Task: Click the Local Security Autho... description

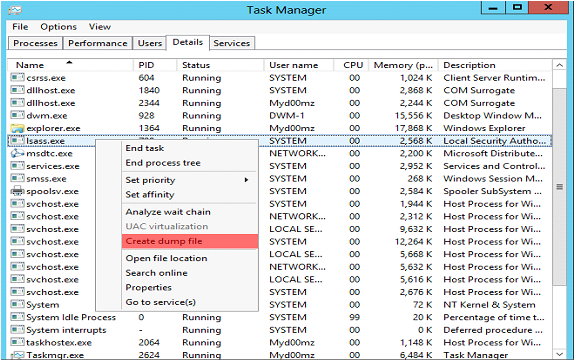Action: pyautogui.click(x=495, y=141)
